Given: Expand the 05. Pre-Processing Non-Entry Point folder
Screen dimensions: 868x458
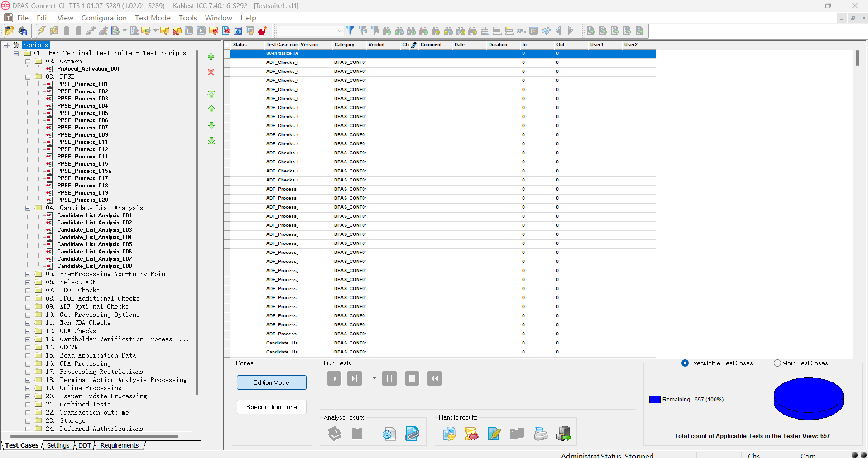Looking at the screenshot, I should [28, 274].
